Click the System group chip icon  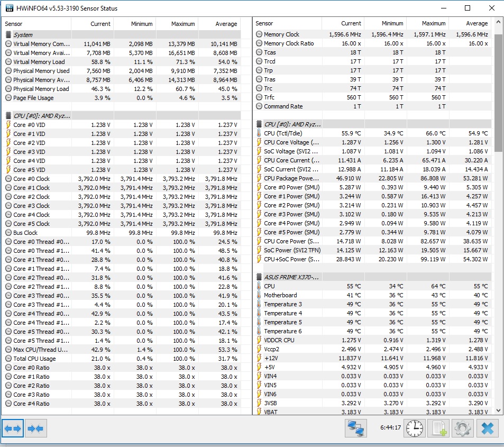click(8, 34)
